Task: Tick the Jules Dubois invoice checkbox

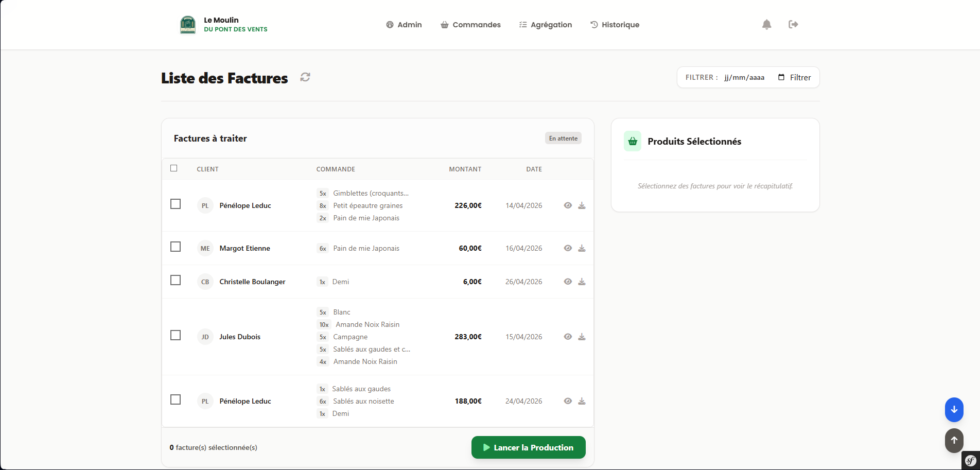Action: pos(176,336)
